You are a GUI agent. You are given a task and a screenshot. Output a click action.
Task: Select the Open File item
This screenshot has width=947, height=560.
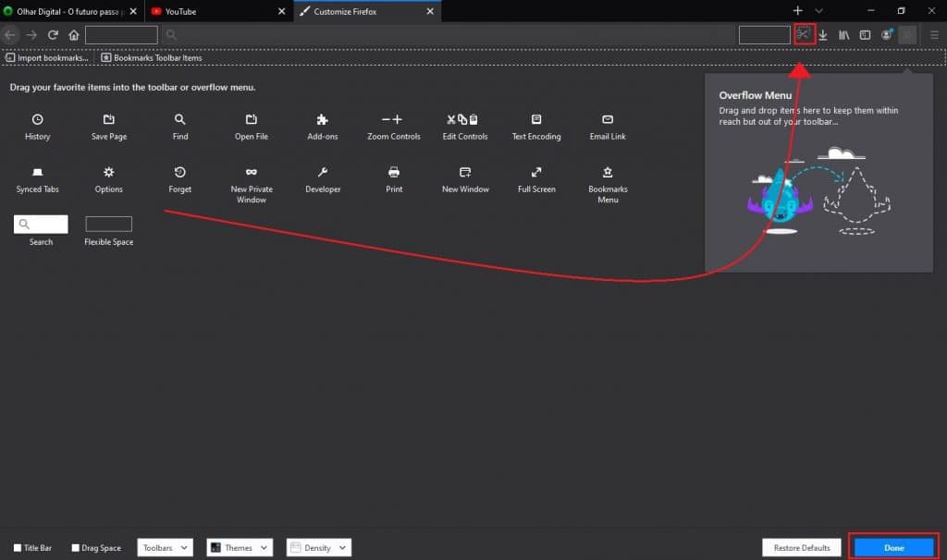point(252,127)
